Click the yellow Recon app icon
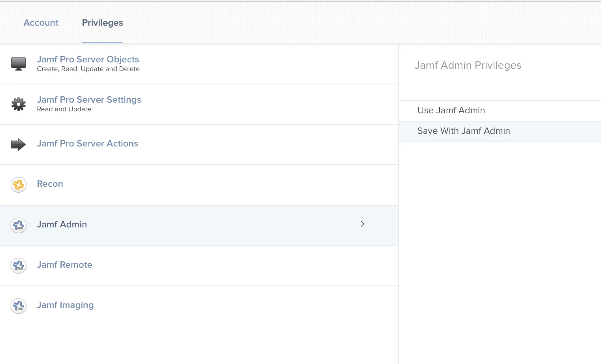Screen dimensions: 601x364 (x=19, y=185)
